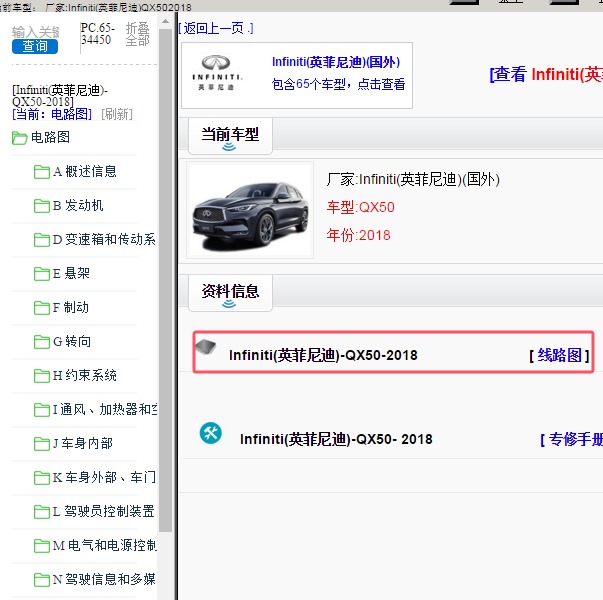Click the 年份:2018 text
The image size is (603, 600).
[358, 235]
